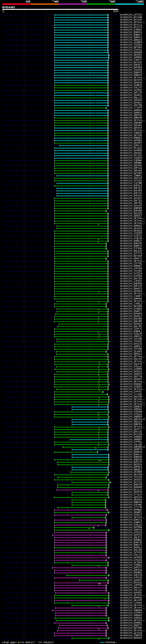Screen dimensions: 146x644
Task: Open hit UniRef100_A3CIU7
Action: pos(131,87)
